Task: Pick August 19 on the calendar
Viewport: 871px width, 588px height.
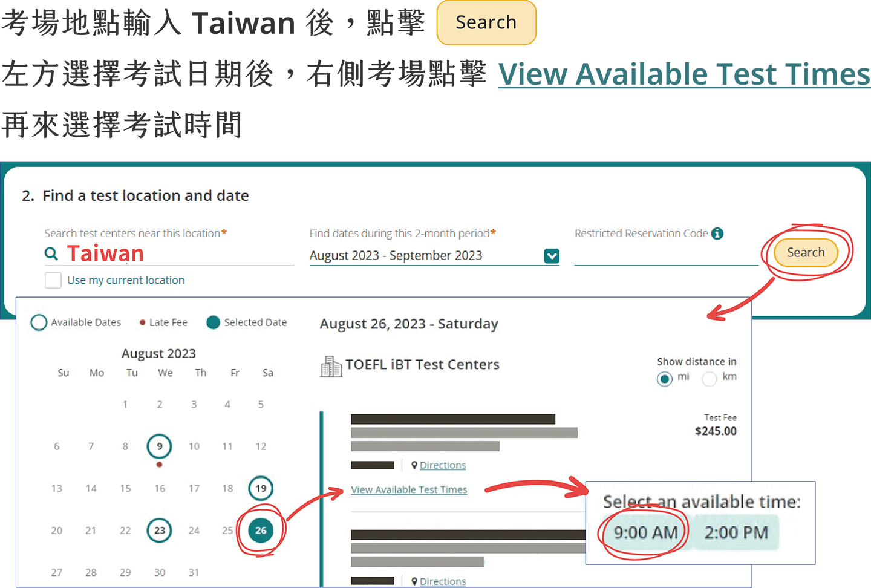Action: coord(261,488)
